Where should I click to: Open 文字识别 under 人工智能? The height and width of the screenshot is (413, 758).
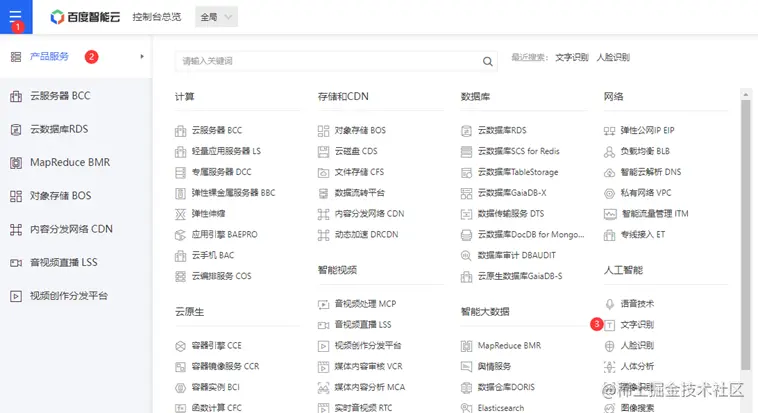coord(637,324)
